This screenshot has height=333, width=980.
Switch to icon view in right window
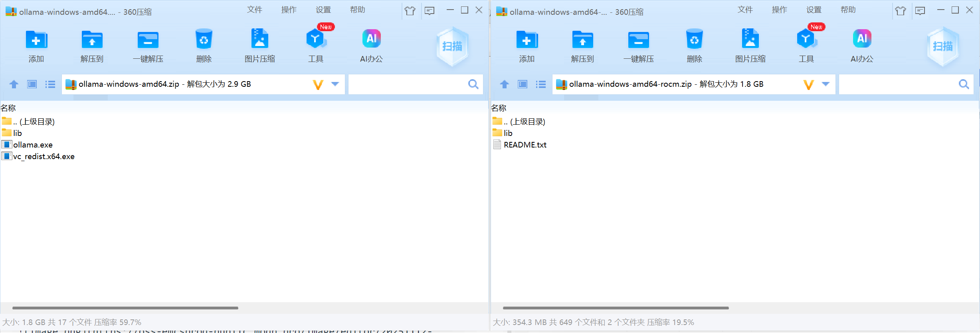pyautogui.click(x=523, y=84)
